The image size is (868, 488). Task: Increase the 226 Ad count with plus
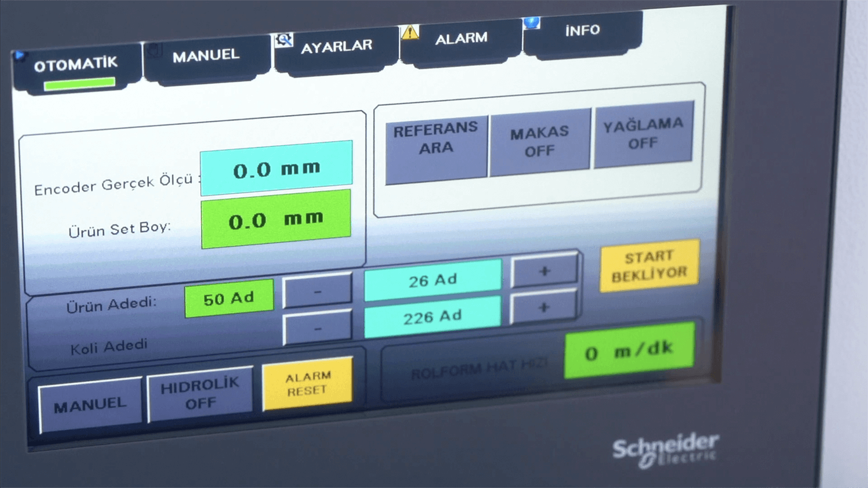click(x=543, y=308)
